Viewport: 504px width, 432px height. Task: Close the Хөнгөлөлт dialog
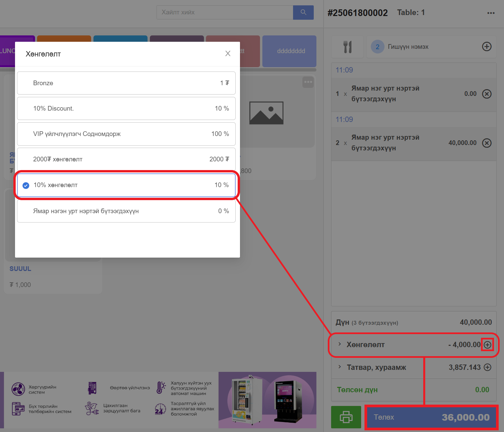point(228,53)
